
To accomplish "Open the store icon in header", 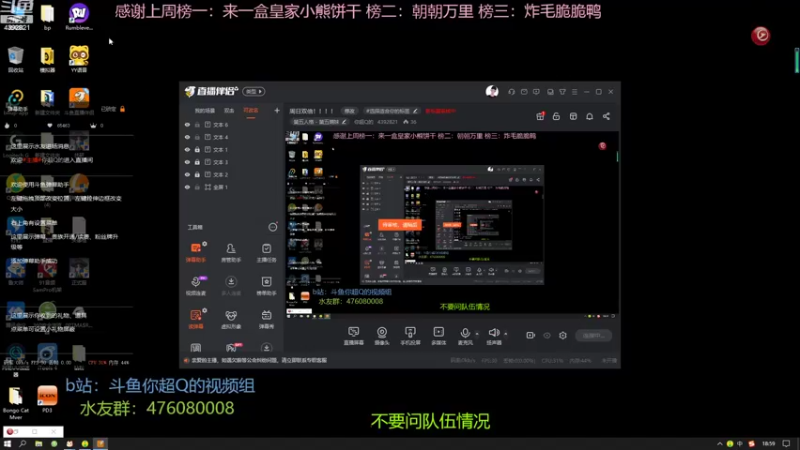I will 573,116.
